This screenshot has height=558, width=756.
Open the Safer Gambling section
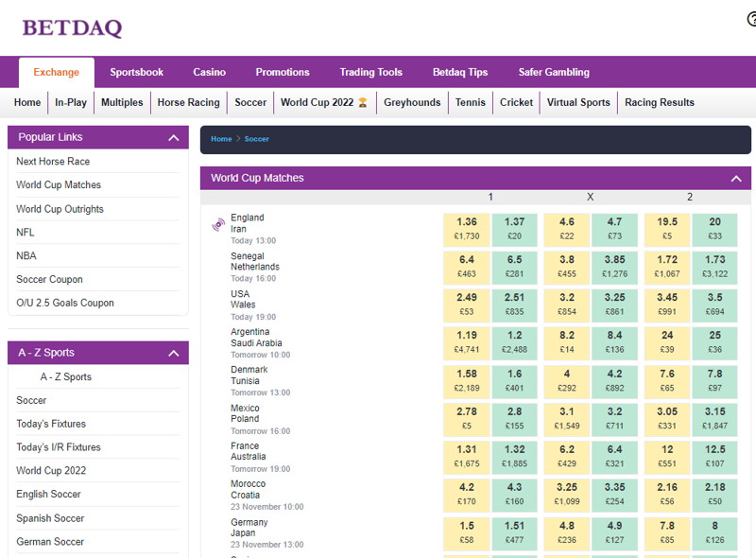point(553,71)
